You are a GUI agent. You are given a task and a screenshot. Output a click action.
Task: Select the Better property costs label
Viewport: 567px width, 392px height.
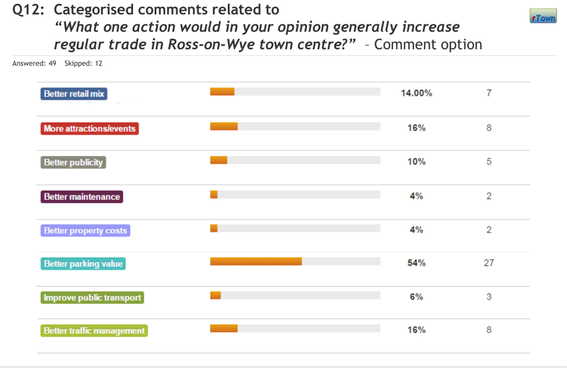pos(85,231)
